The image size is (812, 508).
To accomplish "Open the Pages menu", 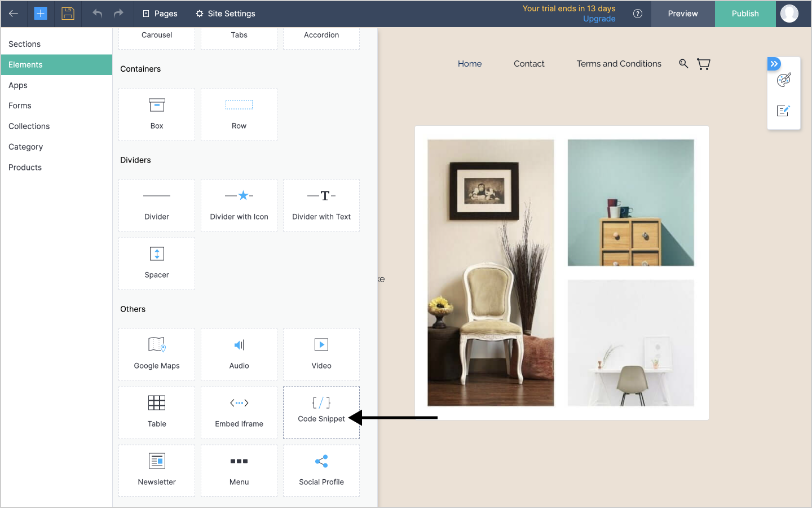I will [160, 14].
